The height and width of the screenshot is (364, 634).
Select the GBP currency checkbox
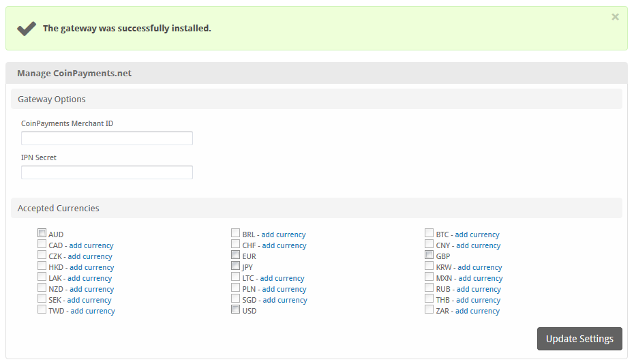[429, 255]
